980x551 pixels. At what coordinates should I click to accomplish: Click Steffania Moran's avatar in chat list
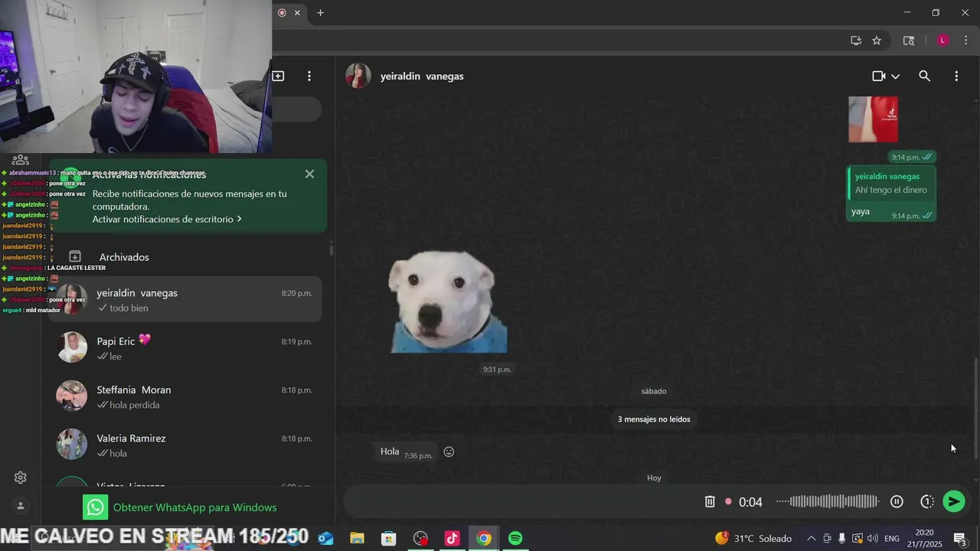(72, 396)
